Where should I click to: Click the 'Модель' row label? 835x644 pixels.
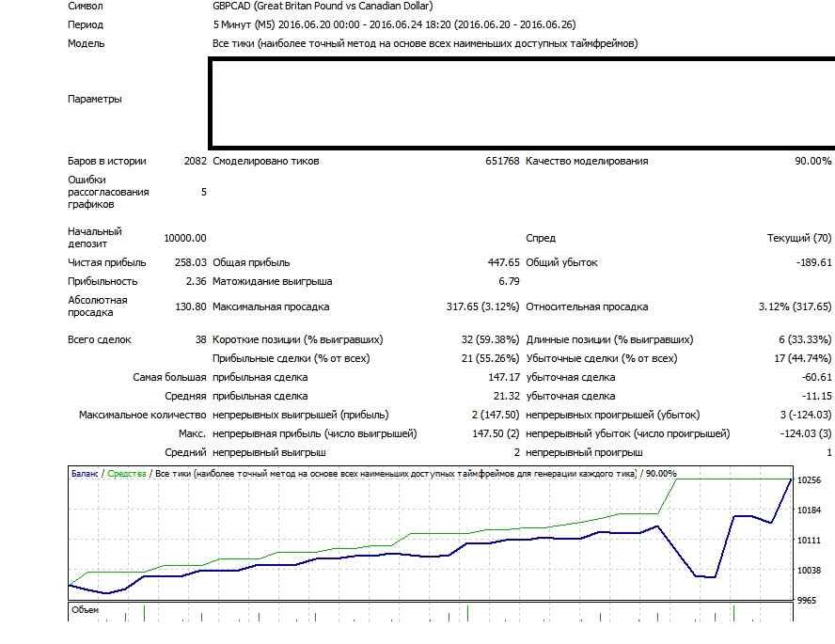click(x=87, y=43)
